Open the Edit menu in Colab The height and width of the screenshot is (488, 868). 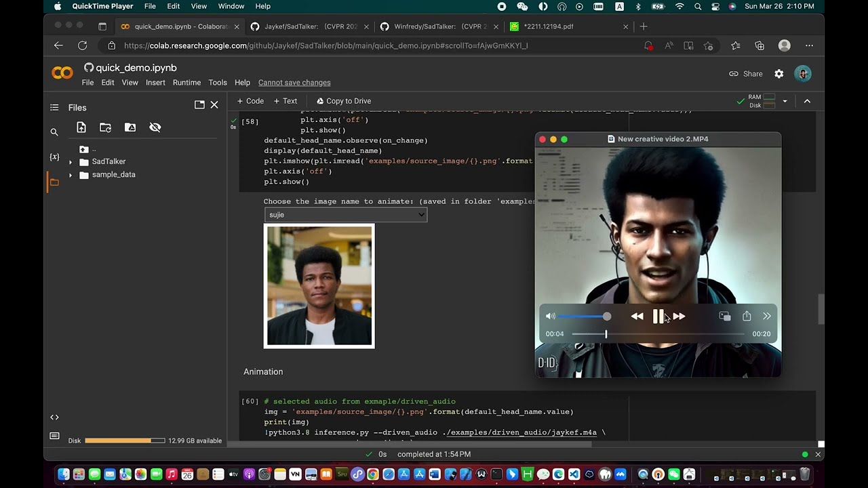tap(108, 83)
